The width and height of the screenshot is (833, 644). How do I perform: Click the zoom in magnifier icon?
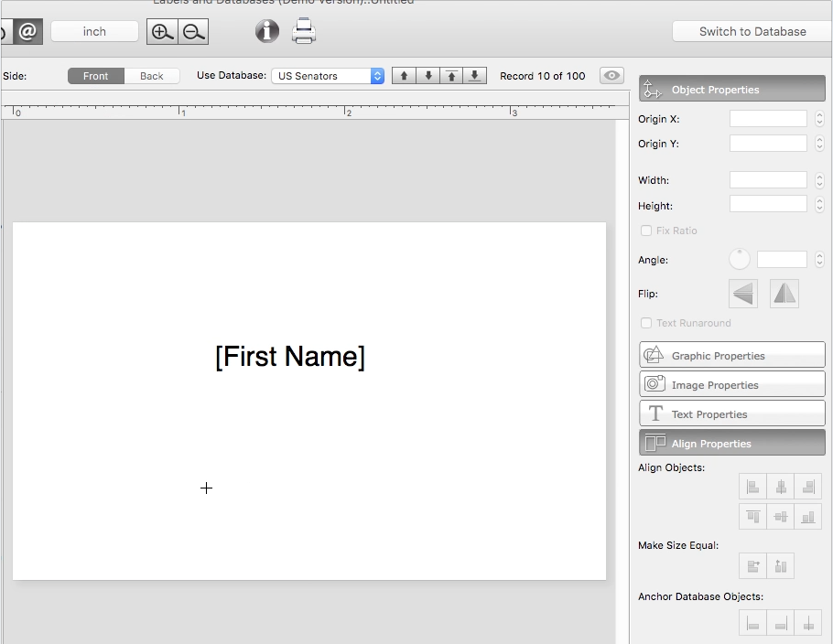pyautogui.click(x=162, y=32)
